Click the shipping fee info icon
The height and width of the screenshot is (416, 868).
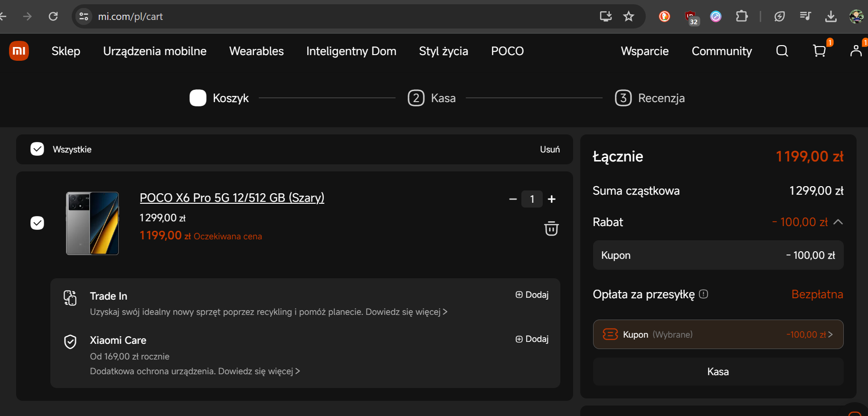tap(704, 294)
